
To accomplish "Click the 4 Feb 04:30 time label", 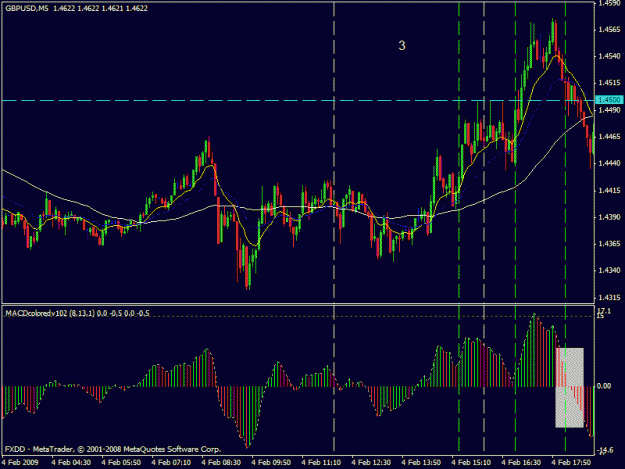I will [71, 463].
